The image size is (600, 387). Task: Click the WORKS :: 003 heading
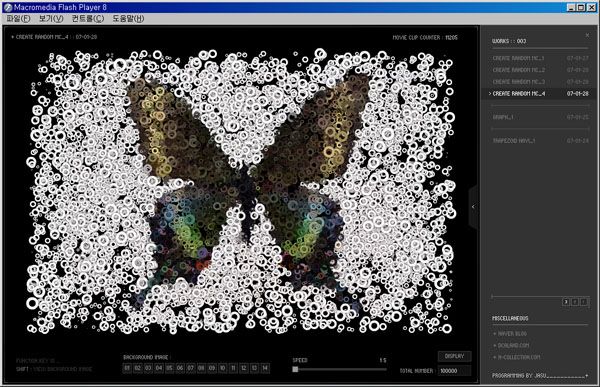[509, 41]
